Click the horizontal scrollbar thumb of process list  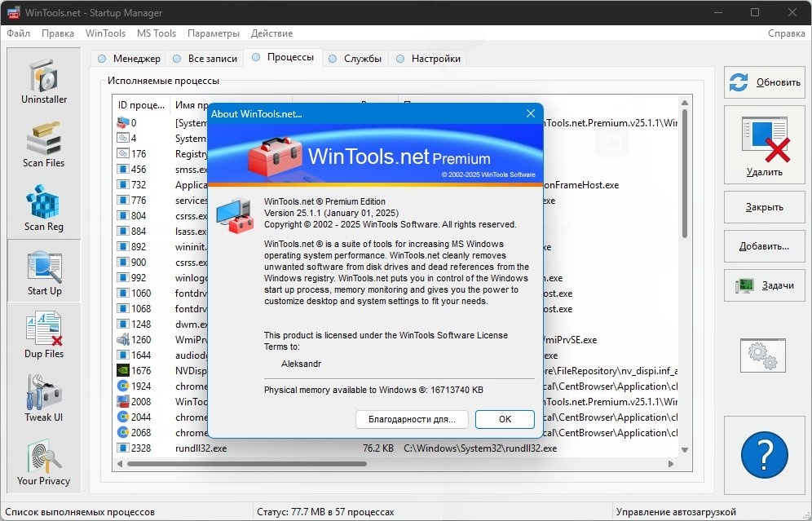(247, 464)
